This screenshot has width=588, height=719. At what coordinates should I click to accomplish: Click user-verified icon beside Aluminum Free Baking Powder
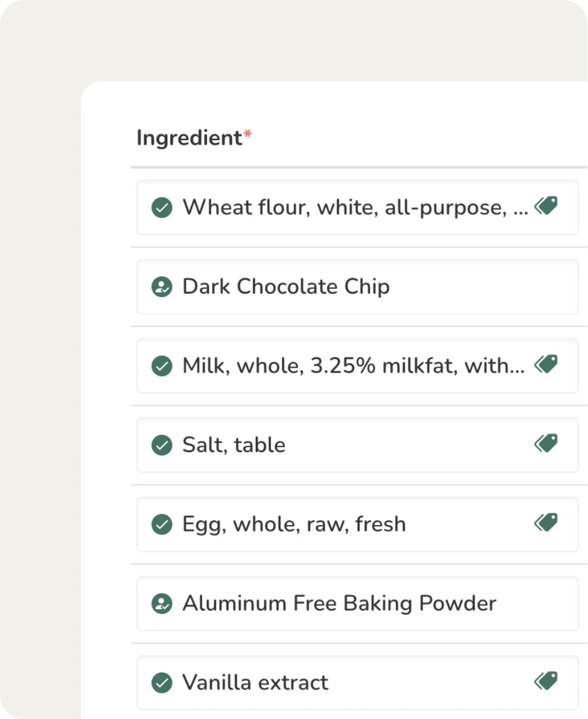pos(161,604)
